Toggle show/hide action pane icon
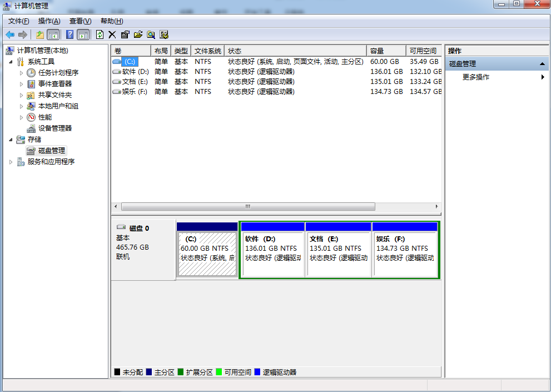Screen dimensions: 551x392 point(83,34)
